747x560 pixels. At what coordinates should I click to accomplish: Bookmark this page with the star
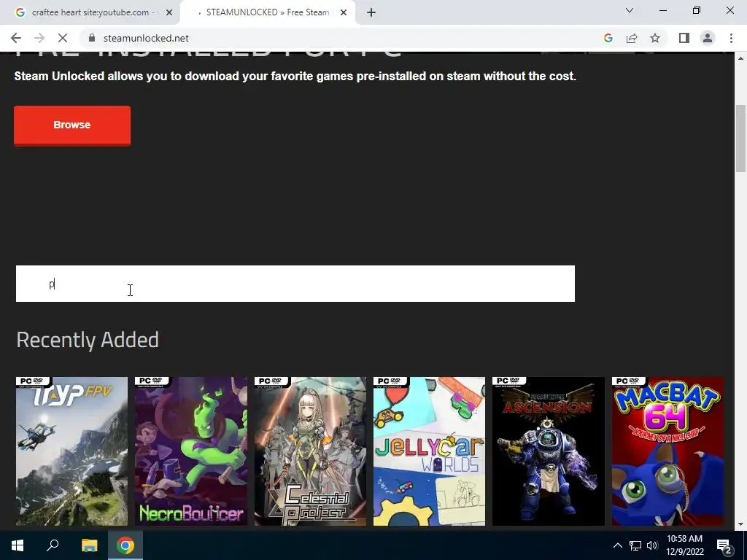coord(655,38)
